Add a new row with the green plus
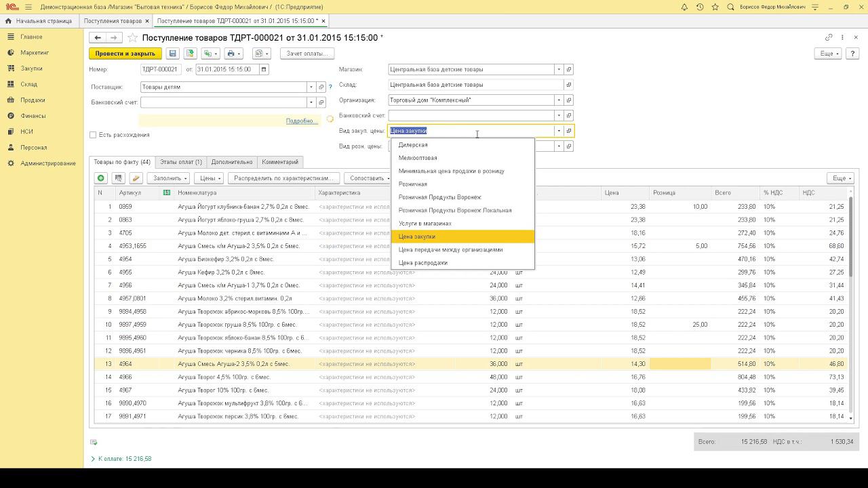Image resolution: width=868 pixels, height=488 pixels. (101, 178)
